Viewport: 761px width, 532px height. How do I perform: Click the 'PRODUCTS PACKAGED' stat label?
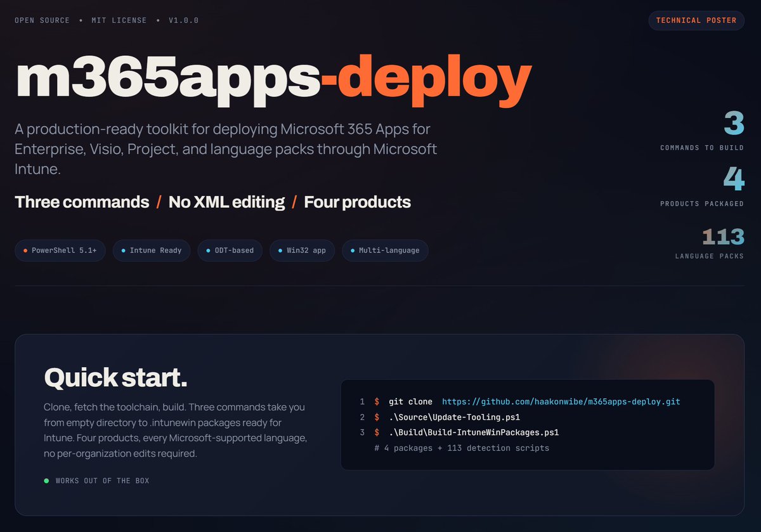pyautogui.click(x=702, y=204)
